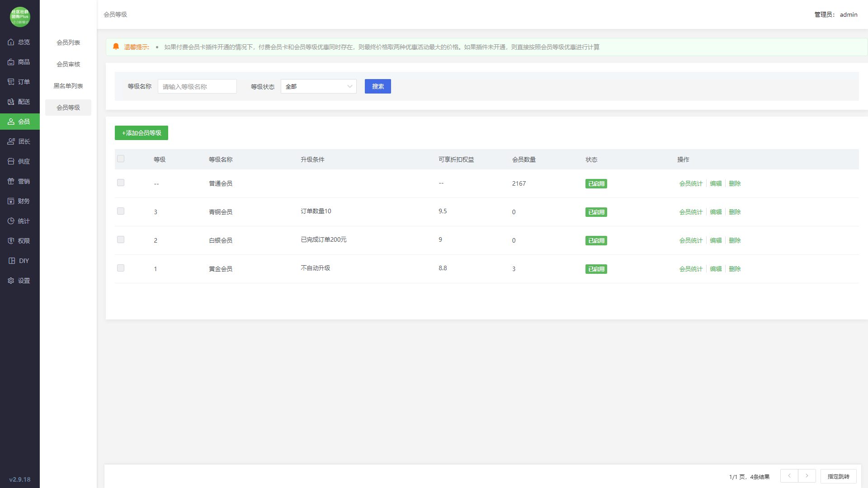Open the 配送 delivery sidebar icon
This screenshot has width=868, height=488.
(11, 102)
